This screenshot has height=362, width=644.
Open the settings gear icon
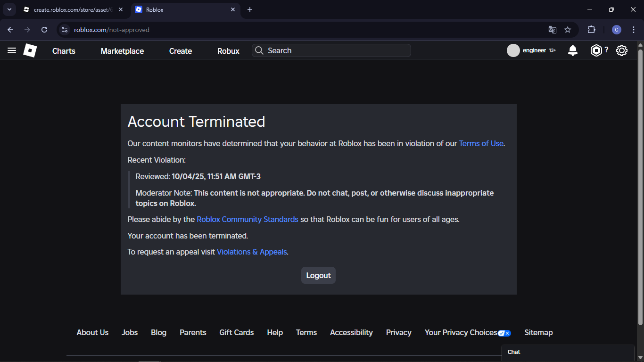pyautogui.click(x=622, y=50)
